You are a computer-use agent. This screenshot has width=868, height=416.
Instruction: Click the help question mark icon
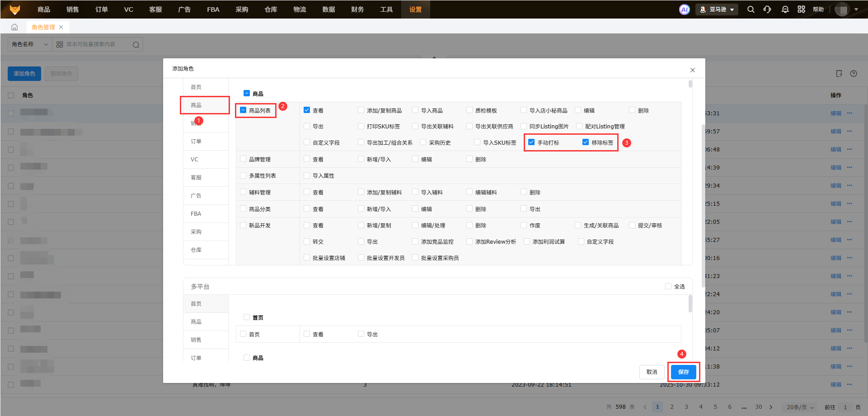coord(853,74)
